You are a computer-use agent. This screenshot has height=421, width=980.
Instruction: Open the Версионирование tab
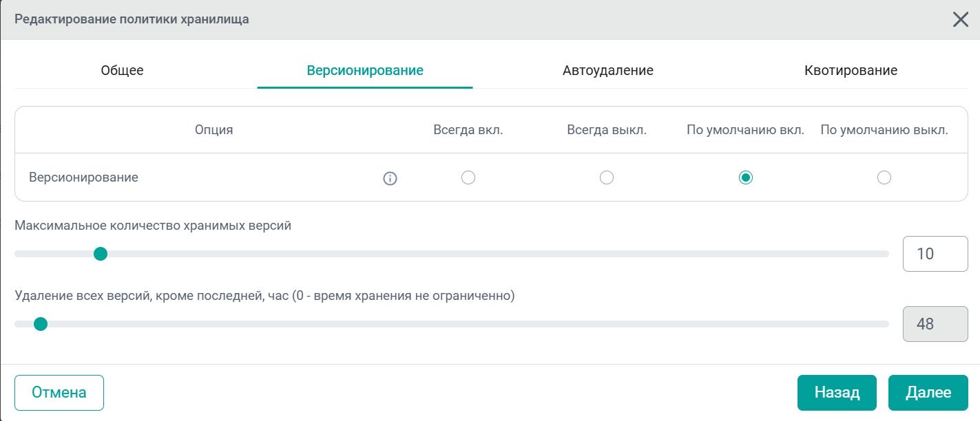365,70
